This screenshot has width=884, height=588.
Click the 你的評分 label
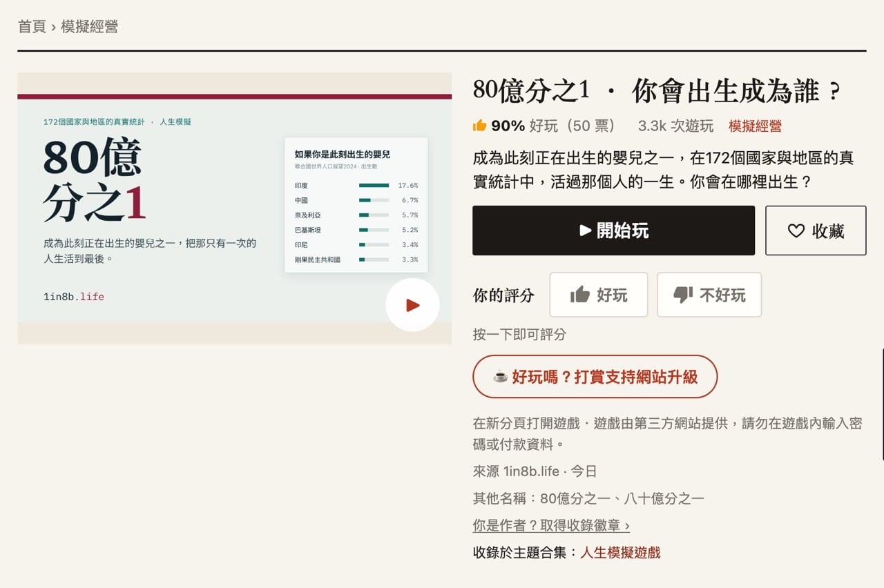point(503,295)
